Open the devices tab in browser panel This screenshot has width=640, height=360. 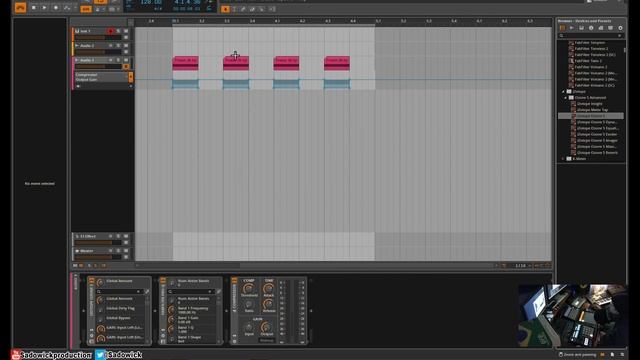(x=562, y=28)
